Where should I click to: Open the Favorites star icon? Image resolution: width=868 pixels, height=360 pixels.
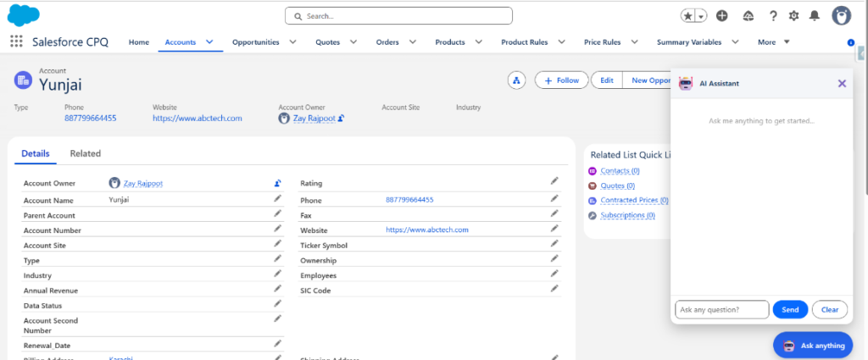click(x=688, y=17)
